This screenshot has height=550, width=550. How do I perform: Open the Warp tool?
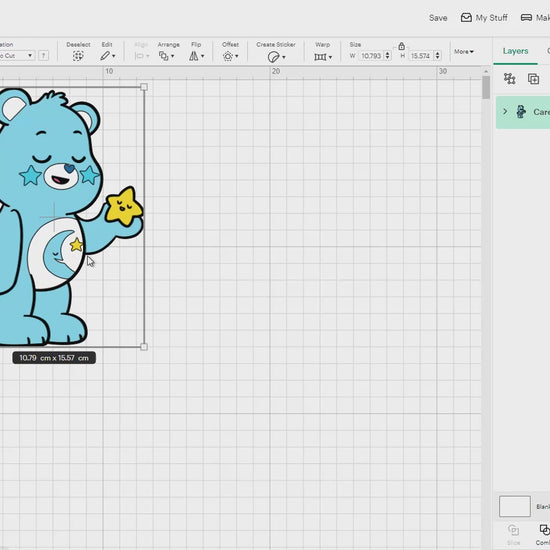[320, 57]
